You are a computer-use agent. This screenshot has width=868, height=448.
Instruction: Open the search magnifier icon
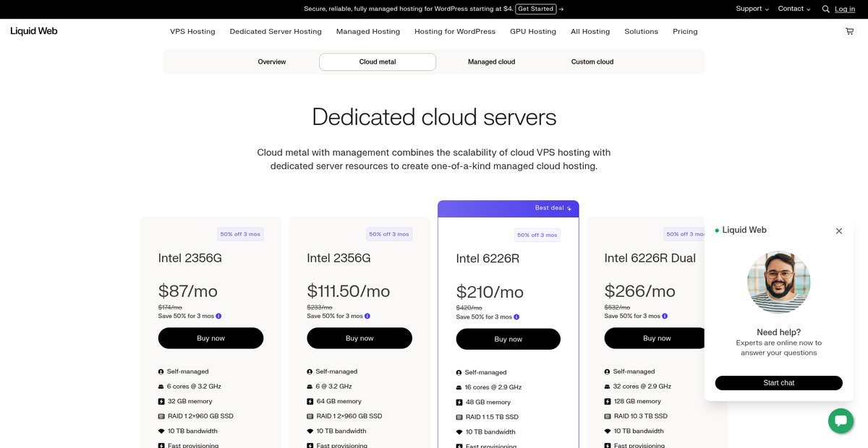point(825,9)
